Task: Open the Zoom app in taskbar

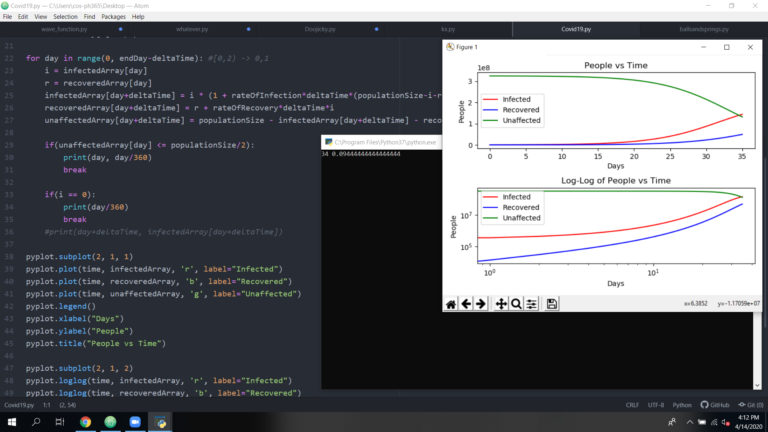Action: [135, 423]
